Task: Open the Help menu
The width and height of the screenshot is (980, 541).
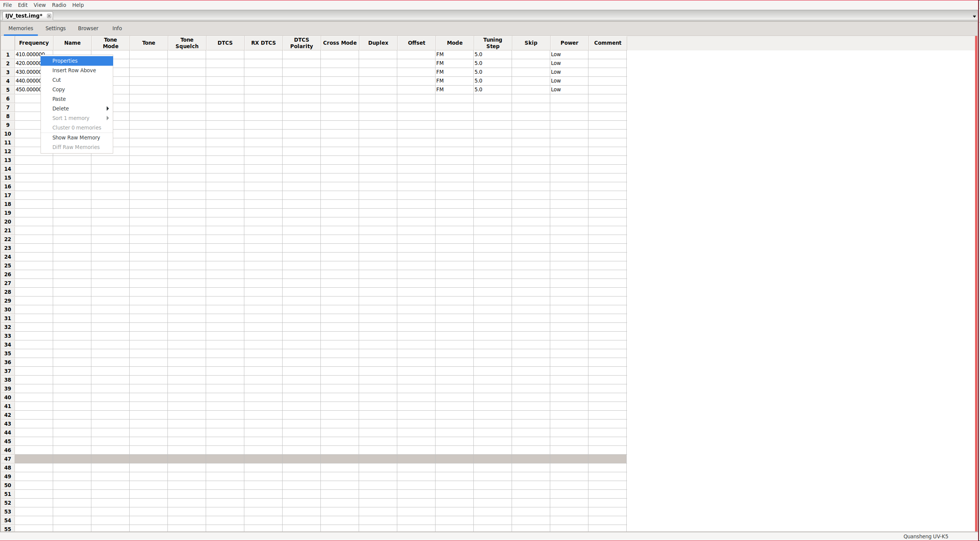Action: click(x=78, y=5)
